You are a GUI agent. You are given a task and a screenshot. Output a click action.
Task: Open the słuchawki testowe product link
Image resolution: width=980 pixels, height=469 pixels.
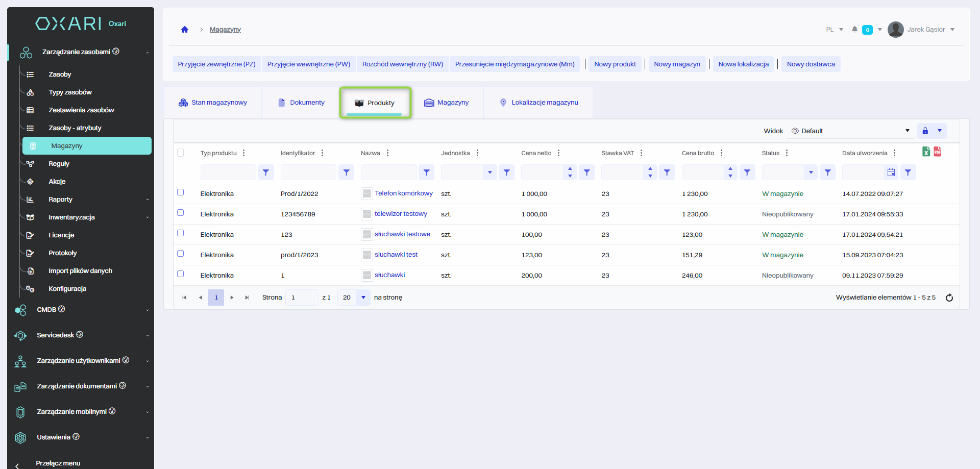402,234
